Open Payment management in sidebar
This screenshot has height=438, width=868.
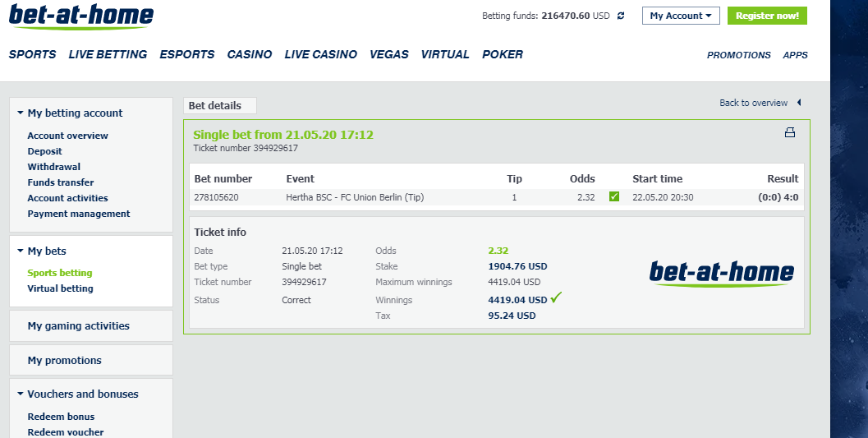pos(79,213)
